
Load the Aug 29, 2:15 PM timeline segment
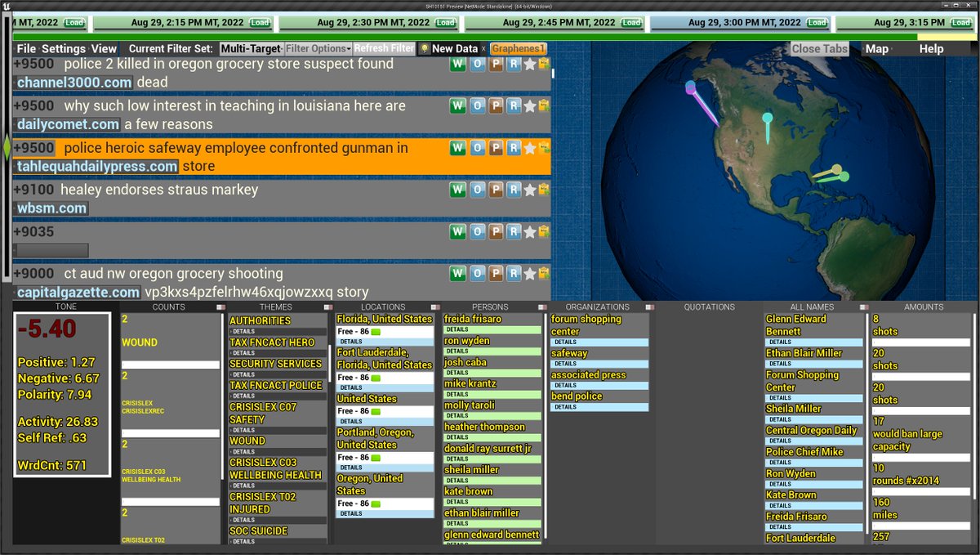coord(261,23)
